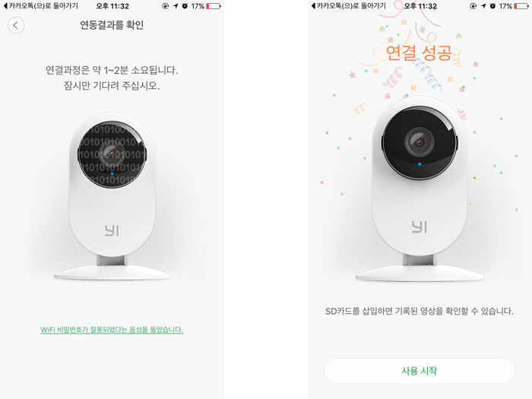The image size is (532, 399).
Task: Tap the back arrow circle icon
Action: tap(16, 25)
